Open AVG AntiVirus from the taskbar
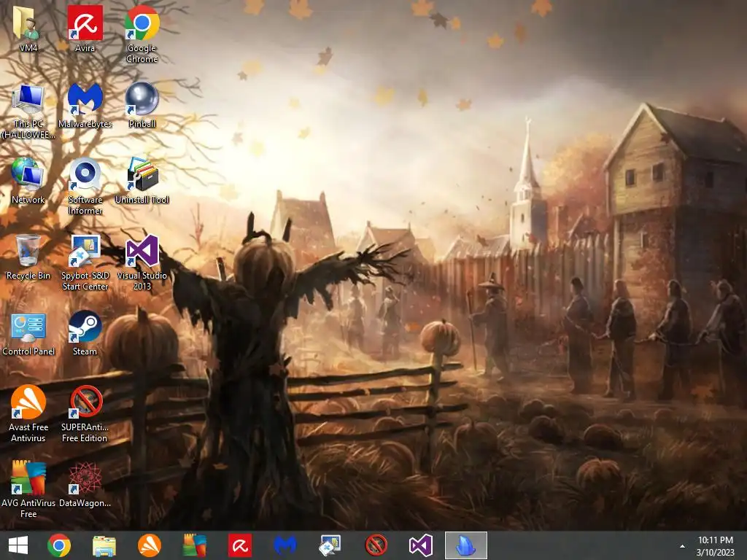This screenshot has width=747, height=560. pyautogui.click(x=195, y=545)
